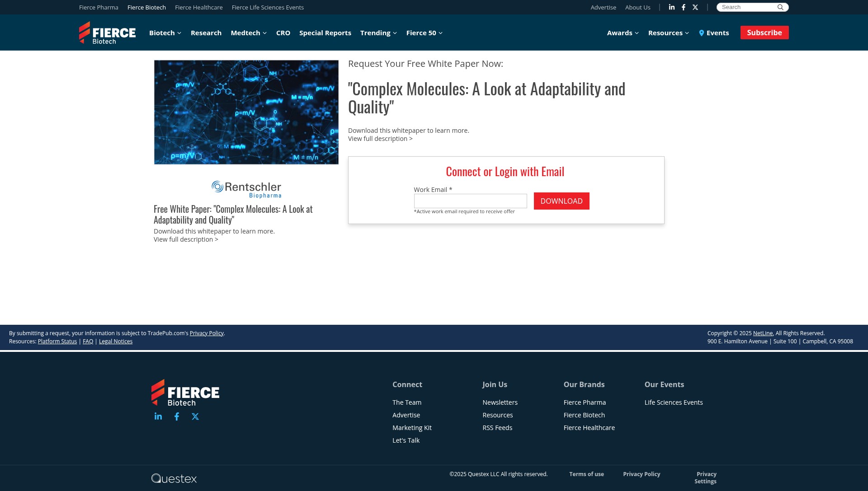Open the Special Reports menu item

[x=325, y=33]
